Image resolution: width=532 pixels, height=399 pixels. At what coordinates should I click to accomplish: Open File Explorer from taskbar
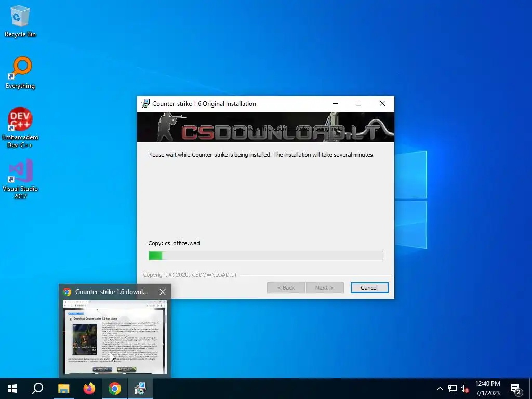click(x=63, y=389)
